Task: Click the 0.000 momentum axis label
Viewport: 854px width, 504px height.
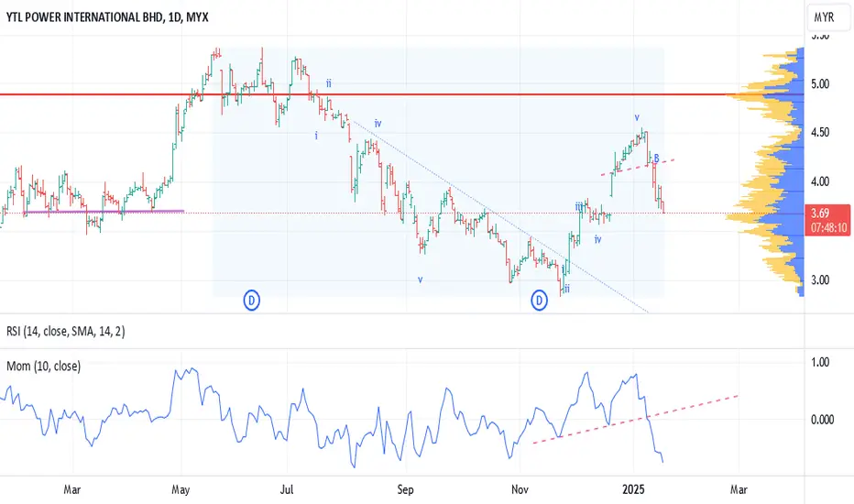Action: (823, 420)
